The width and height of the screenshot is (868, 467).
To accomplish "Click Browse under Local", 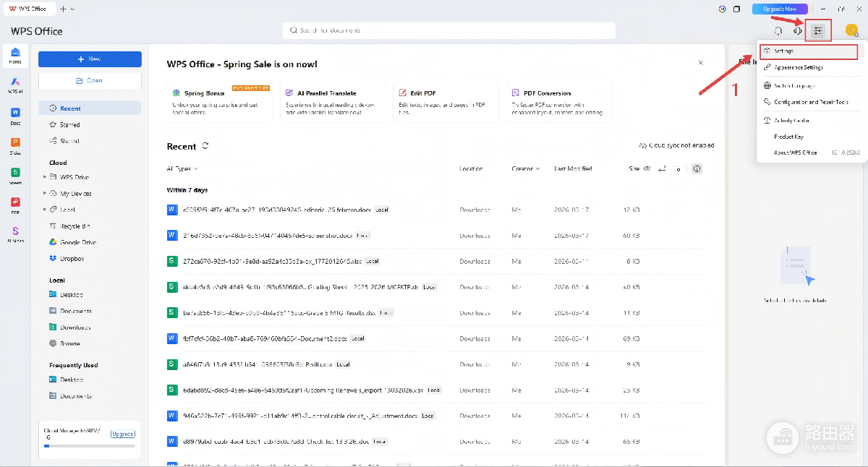I will tap(65, 343).
